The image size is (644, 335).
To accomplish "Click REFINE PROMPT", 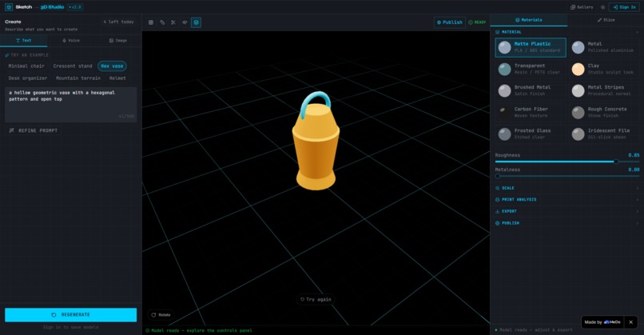I will click(x=34, y=130).
